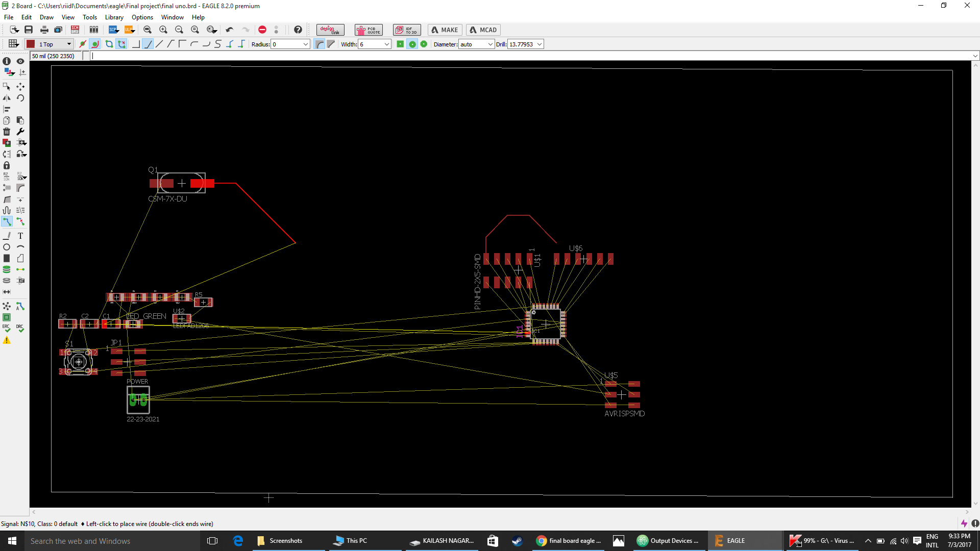Select octagon via shape
The image size is (980, 551).
coord(424,44)
